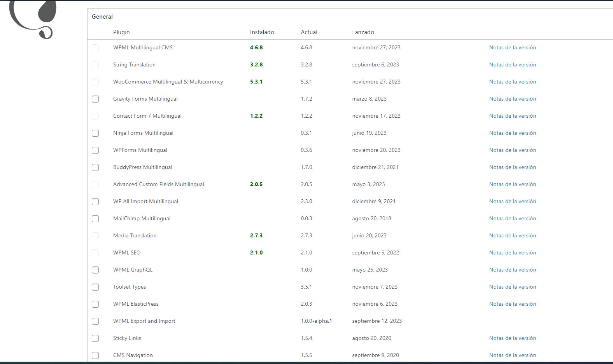613x364 pixels.
Task: Open release notes for String Translation
Action: point(513,64)
